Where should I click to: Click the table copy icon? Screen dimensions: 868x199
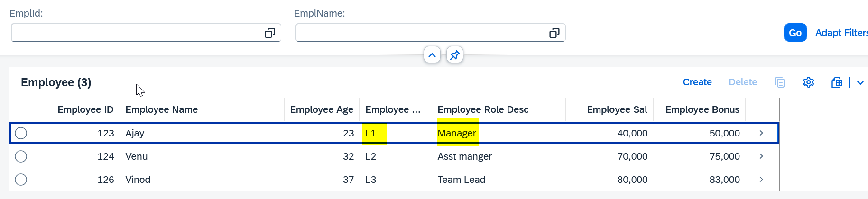pyautogui.click(x=780, y=82)
